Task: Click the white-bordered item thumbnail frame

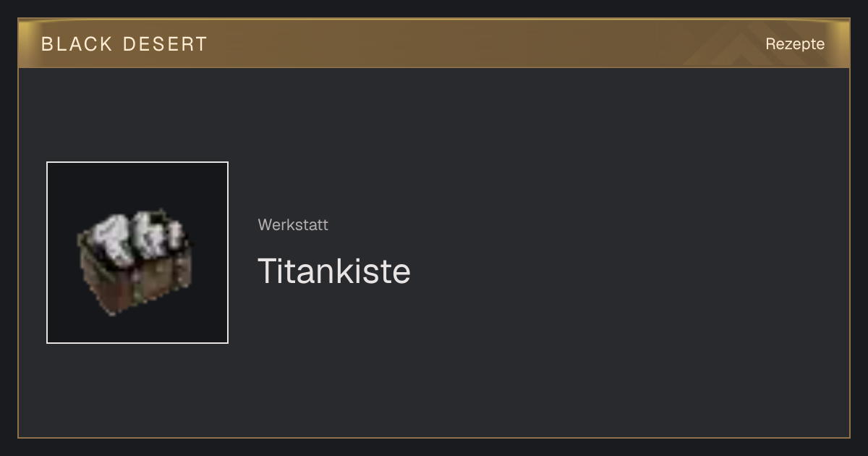Action: (x=137, y=253)
